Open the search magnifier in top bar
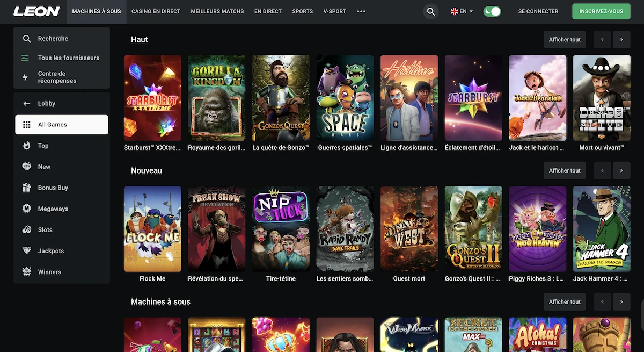Screen dimensions: 644x352 [x=430, y=11]
